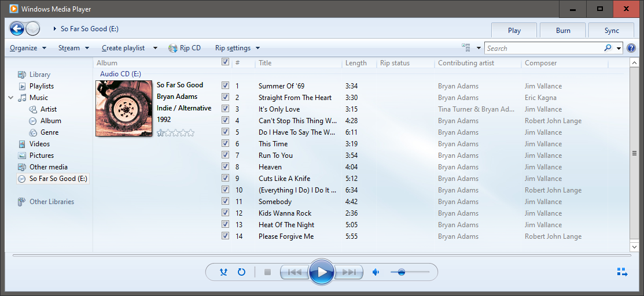This screenshot has height=296, width=644.
Task: Uncheck the Run To You checkbox
Action: coord(225,155)
